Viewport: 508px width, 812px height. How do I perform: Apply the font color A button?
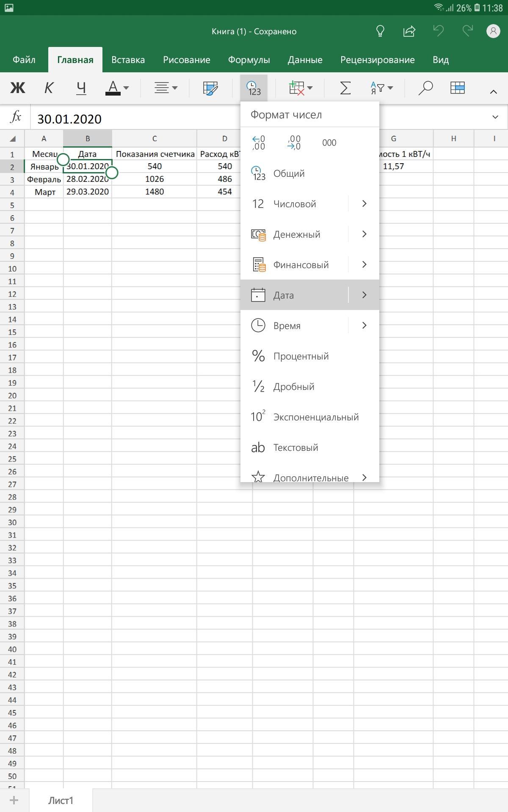(113, 88)
